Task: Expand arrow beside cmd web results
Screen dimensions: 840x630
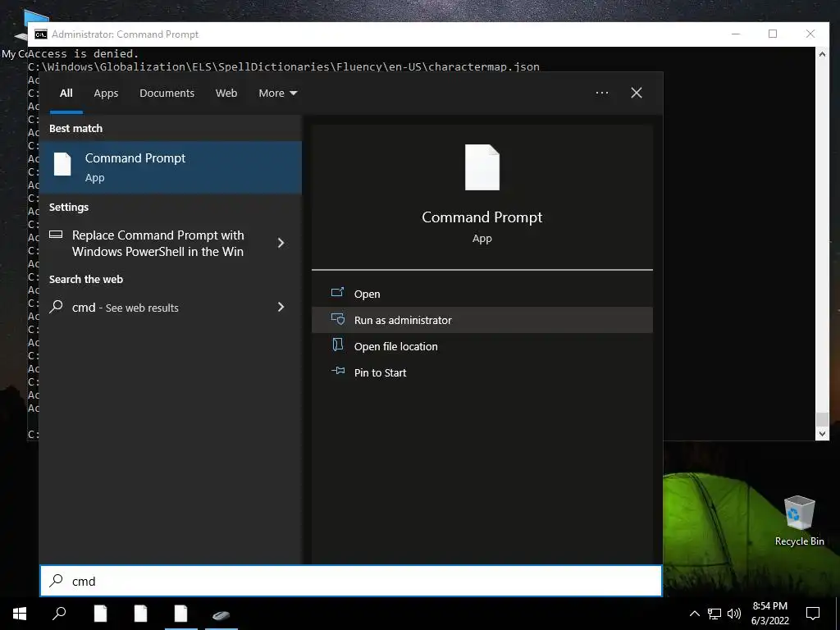Action: [281, 307]
